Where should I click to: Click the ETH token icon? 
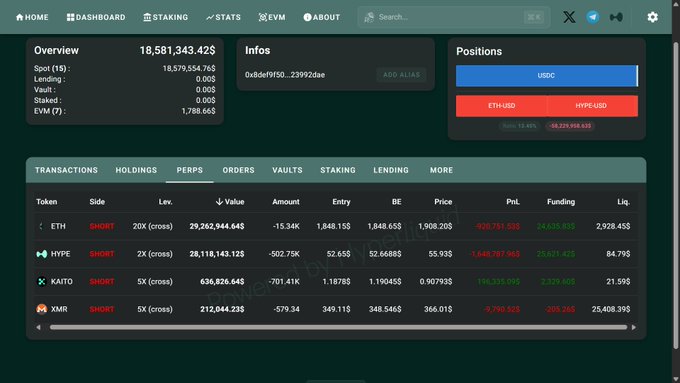pos(42,226)
